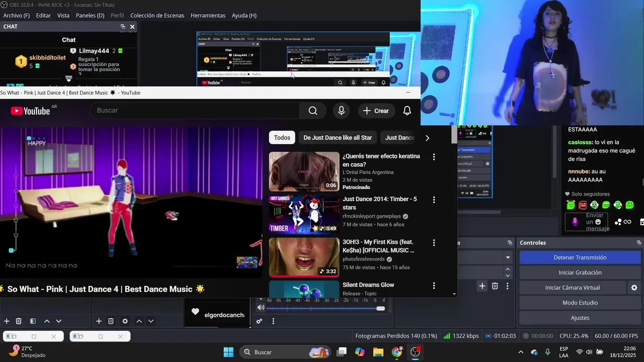Click Iniciar Grabación button
Screen dimensions: 644x362
pos(580,273)
